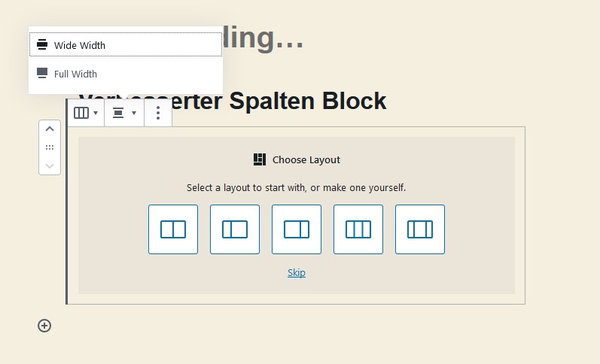Choose Full Width from alignment menu
This screenshot has width=600, height=364.
tap(125, 74)
